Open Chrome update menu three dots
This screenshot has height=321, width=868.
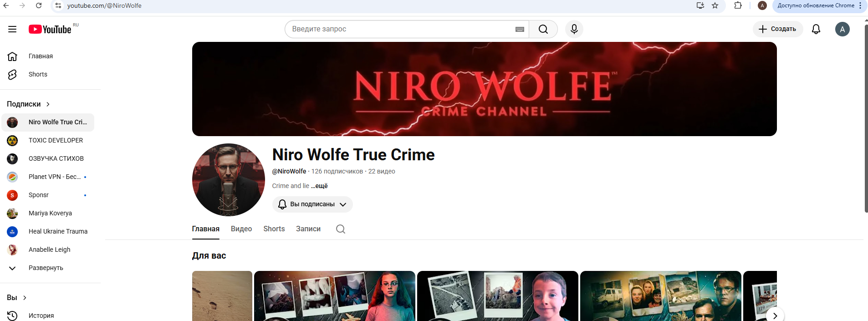point(860,5)
